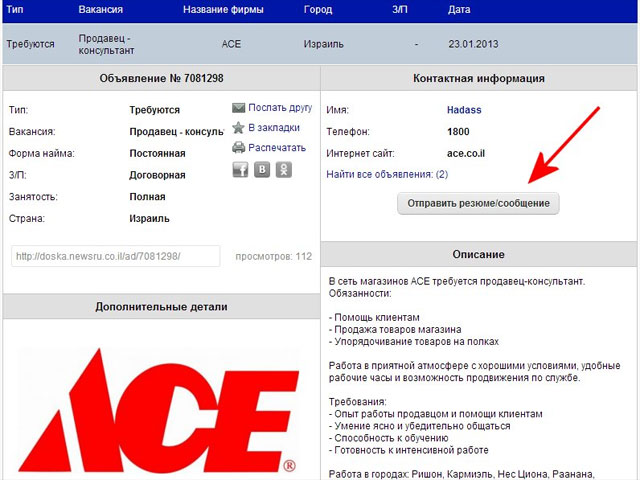Click the Требуются value beside Тип label

[155, 110]
